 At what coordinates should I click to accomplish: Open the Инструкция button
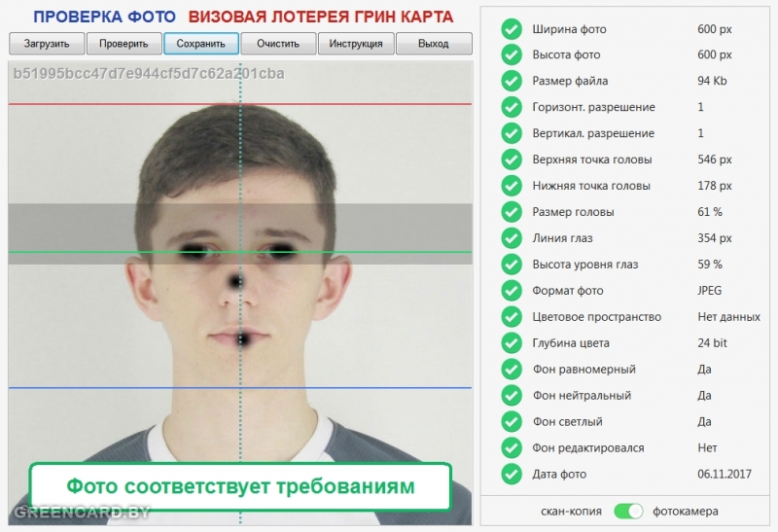point(356,44)
